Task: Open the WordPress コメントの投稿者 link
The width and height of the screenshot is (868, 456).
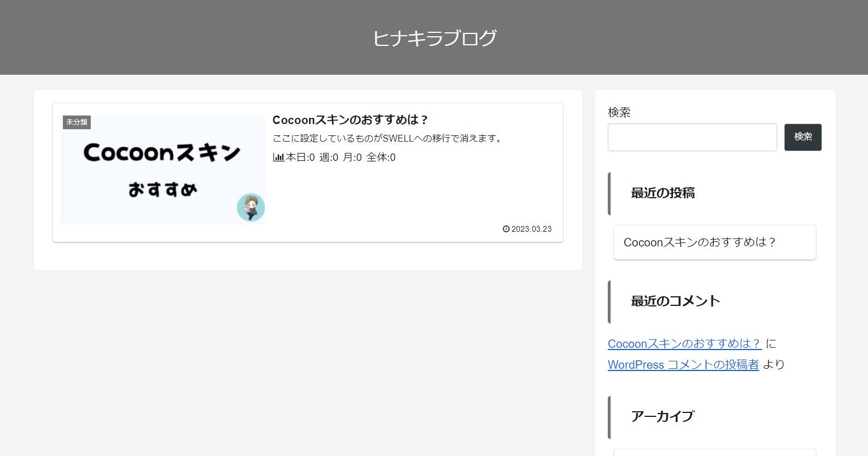Action: click(683, 365)
